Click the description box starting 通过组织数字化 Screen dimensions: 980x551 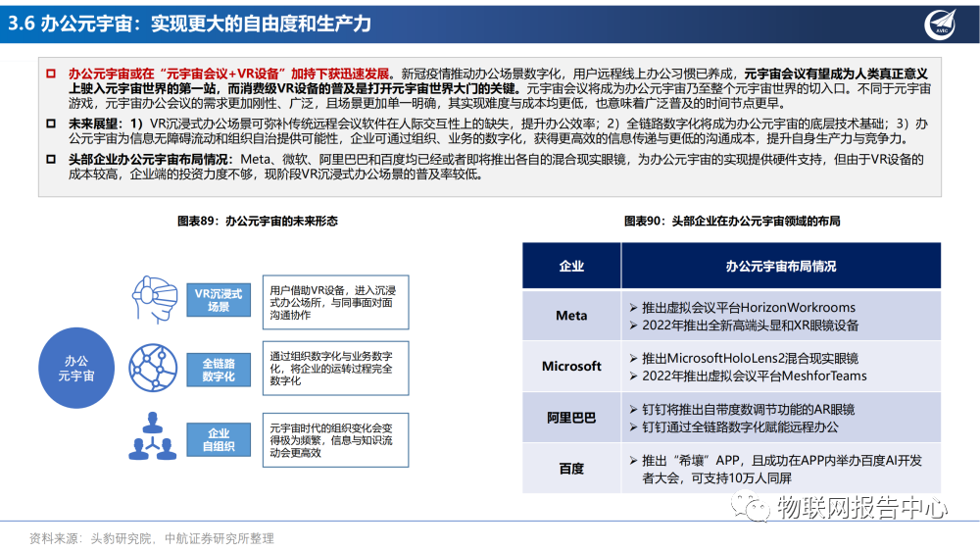point(335,369)
